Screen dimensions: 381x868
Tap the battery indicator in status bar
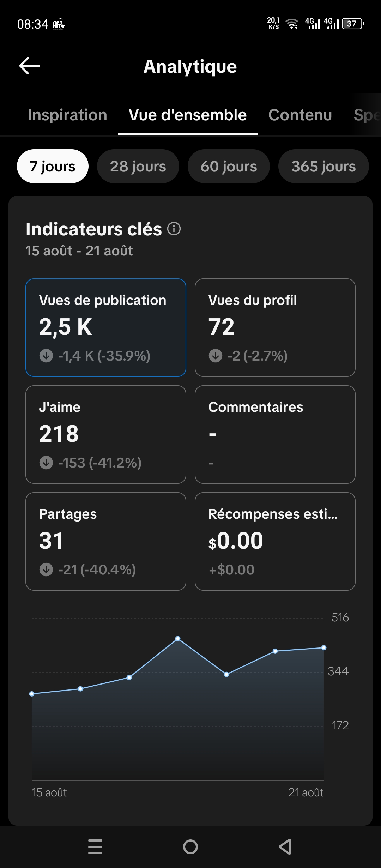coord(353,24)
